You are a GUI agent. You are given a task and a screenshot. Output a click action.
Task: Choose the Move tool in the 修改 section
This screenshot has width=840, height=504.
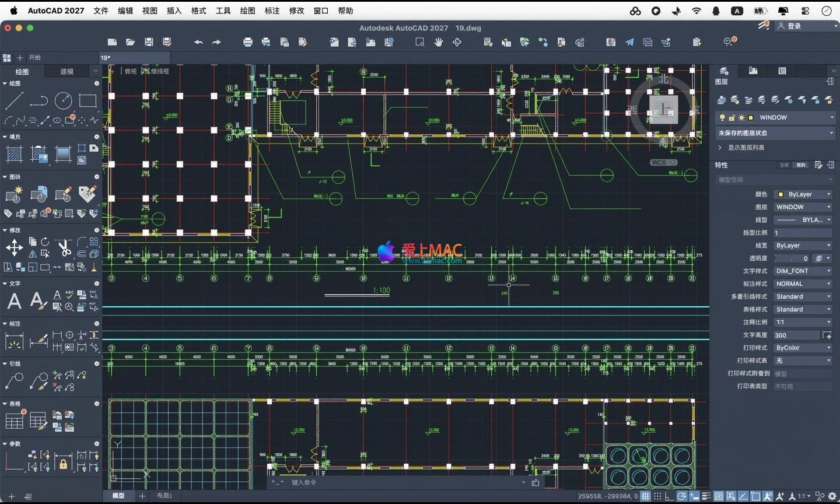pyautogui.click(x=14, y=248)
